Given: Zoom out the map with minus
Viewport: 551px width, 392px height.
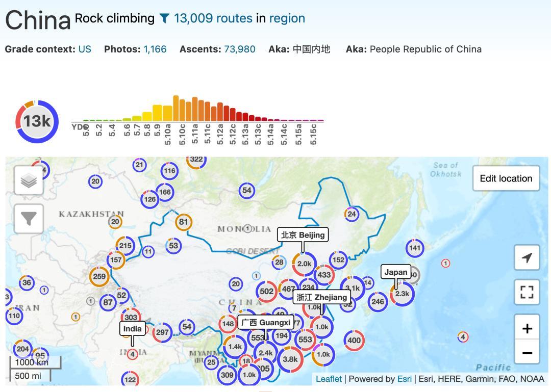Looking at the screenshot, I should (x=527, y=352).
